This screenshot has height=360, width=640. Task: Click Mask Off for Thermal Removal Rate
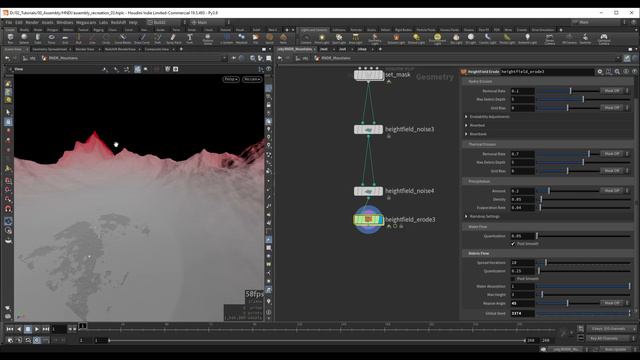click(x=612, y=153)
